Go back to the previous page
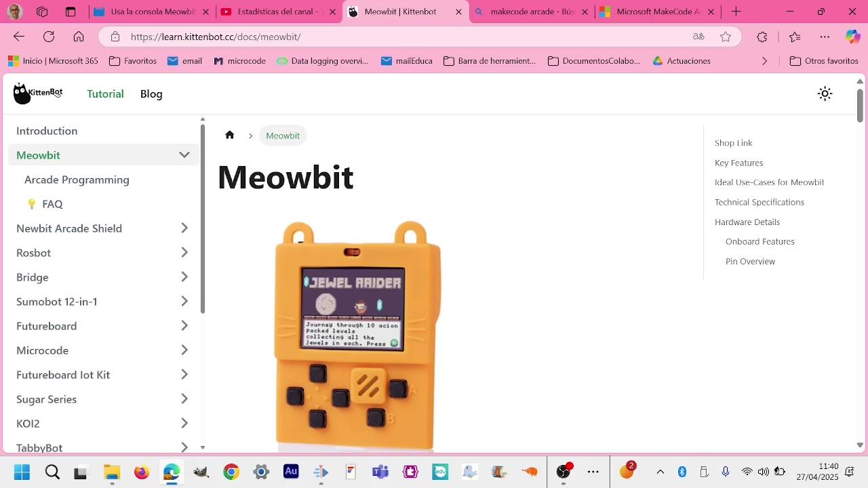 point(19,37)
